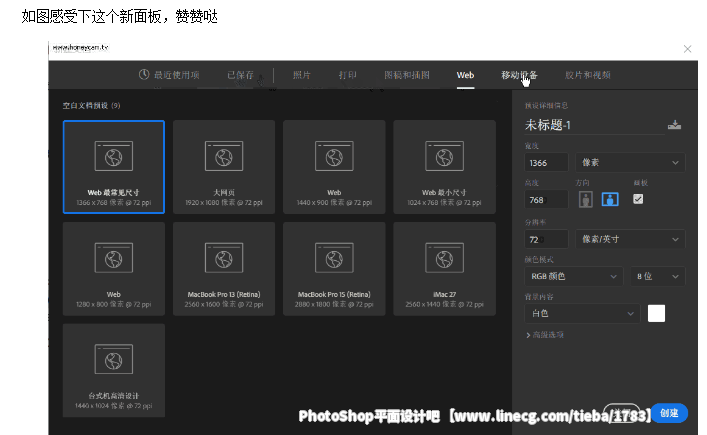
Task: Open the 胶片和视频 tab
Action: click(588, 75)
